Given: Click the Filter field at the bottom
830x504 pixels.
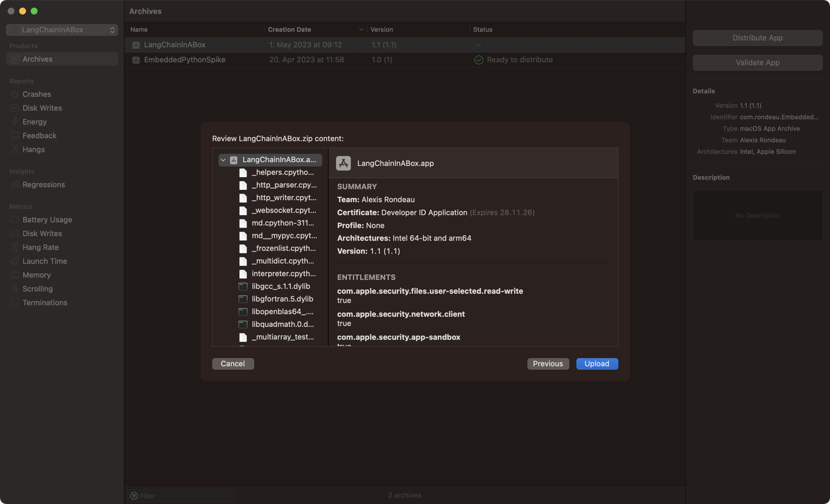Looking at the screenshot, I should [181, 496].
